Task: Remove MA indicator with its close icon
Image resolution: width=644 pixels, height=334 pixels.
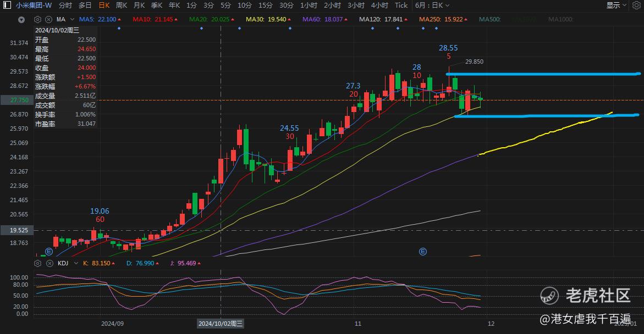Action: pyautogui.click(x=48, y=19)
